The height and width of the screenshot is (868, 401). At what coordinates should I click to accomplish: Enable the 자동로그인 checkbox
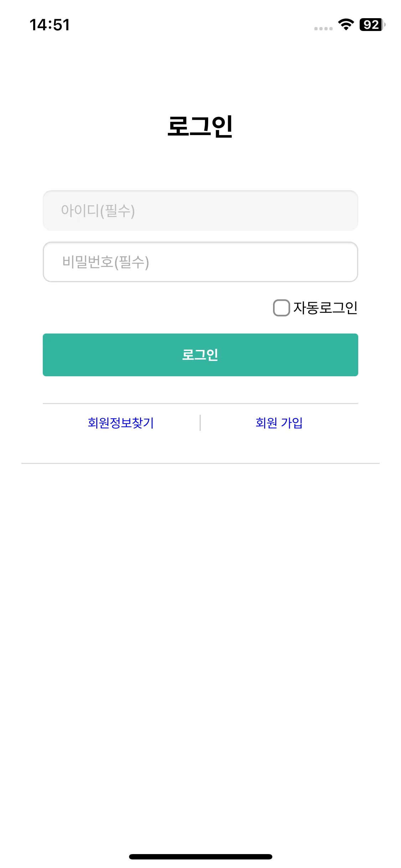pos(281,308)
